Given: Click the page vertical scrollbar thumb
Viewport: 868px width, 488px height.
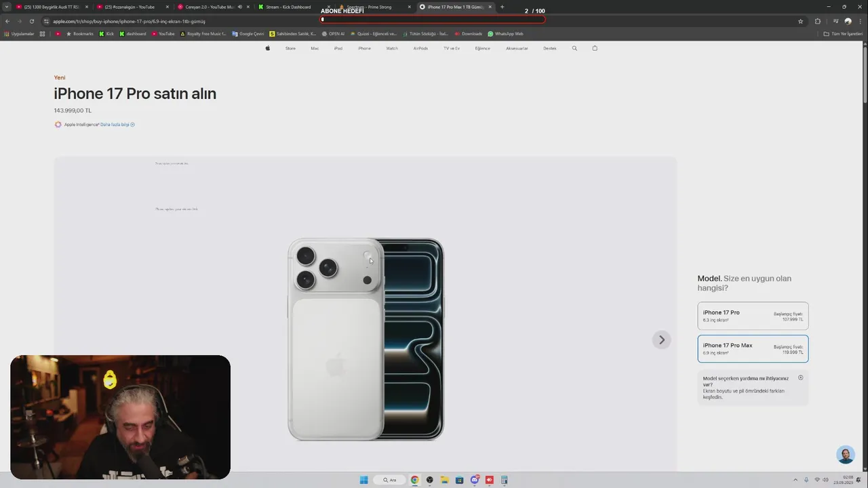Looking at the screenshot, I should (x=865, y=75).
